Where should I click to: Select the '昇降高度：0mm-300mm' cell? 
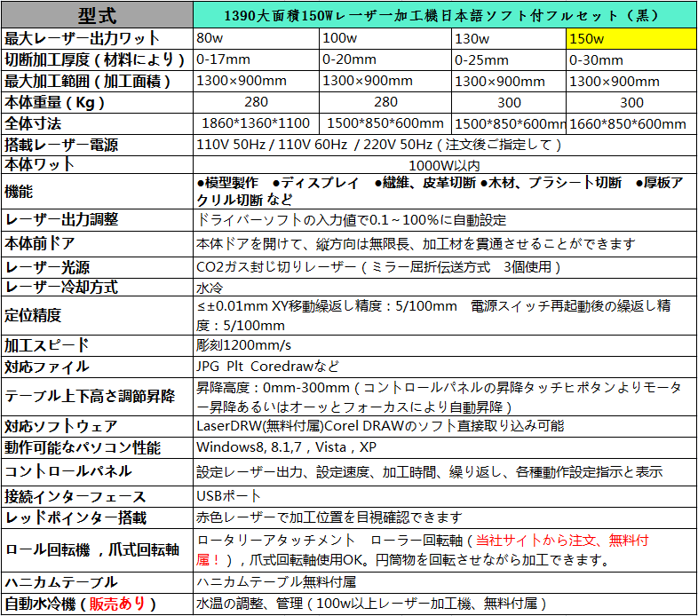pos(444,397)
